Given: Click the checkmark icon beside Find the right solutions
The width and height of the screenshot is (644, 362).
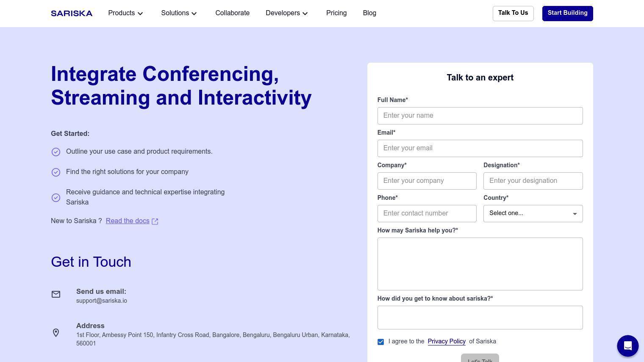Looking at the screenshot, I should (x=56, y=172).
